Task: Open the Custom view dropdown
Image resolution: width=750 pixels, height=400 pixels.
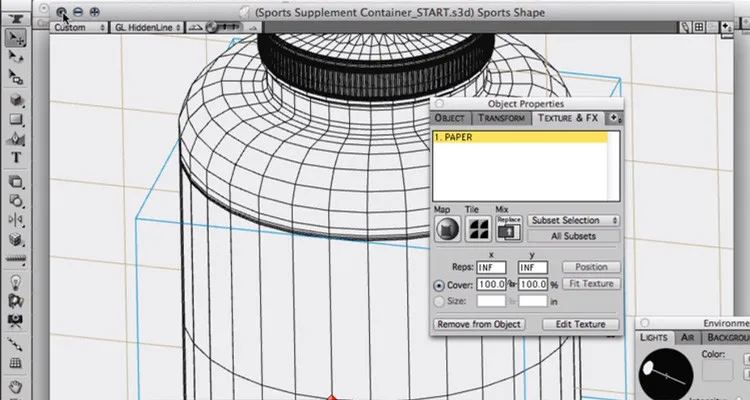Action: 79,27
